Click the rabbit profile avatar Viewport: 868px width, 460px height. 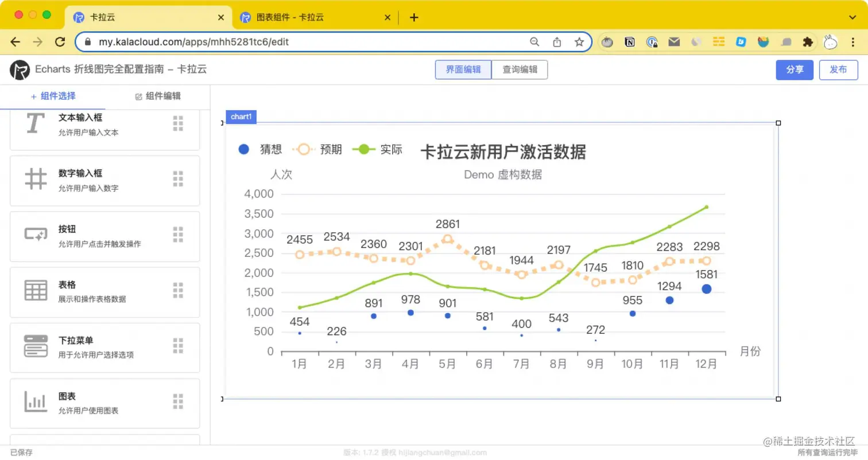pyautogui.click(x=830, y=42)
